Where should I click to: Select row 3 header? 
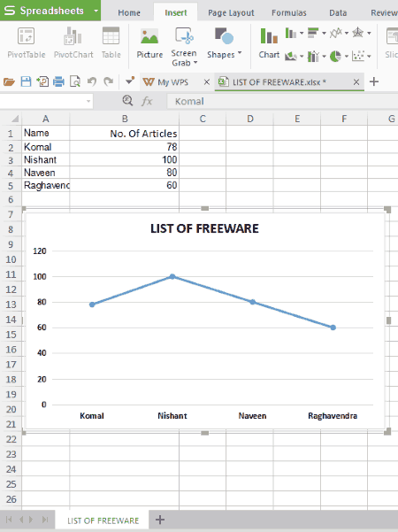[x=11, y=160]
